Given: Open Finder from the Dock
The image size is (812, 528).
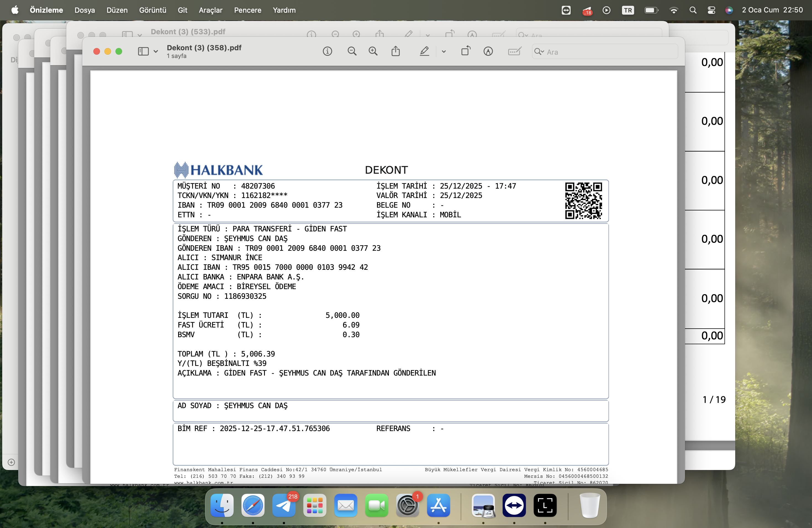Looking at the screenshot, I should [x=222, y=505].
